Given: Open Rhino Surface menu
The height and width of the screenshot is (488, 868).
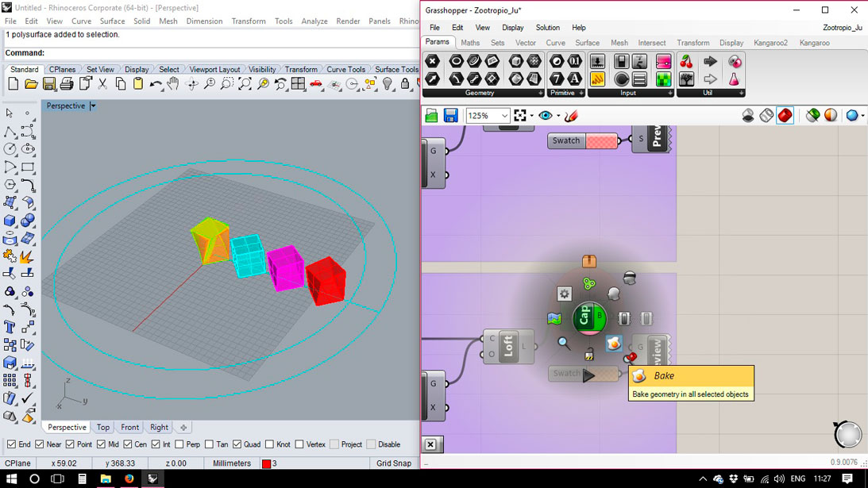Looking at the screenshot, I should coord(112,21).
